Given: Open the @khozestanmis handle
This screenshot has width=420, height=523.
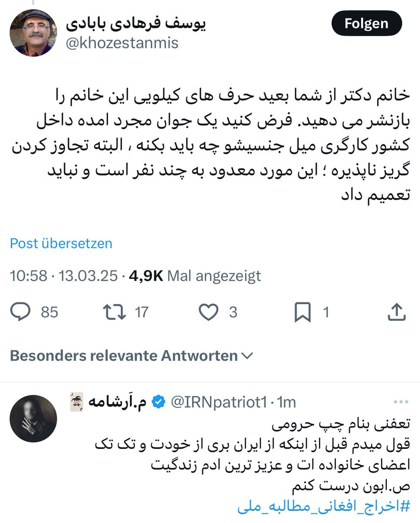Looking at the screenshot, I should click(122, 43).
